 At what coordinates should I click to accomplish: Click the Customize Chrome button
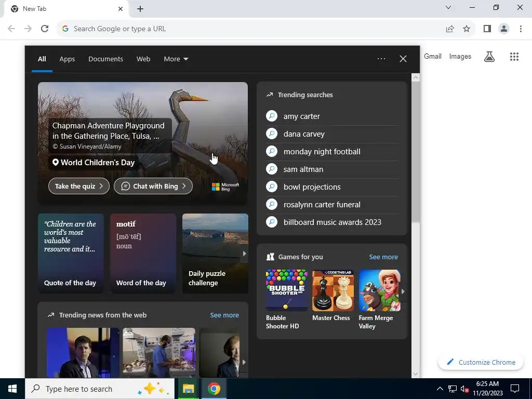pyautogui.click(x=481, y=362)
